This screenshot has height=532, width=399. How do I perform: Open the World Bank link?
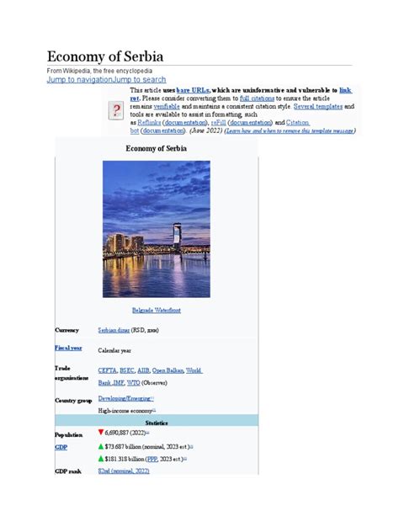(x=194, y=370)
